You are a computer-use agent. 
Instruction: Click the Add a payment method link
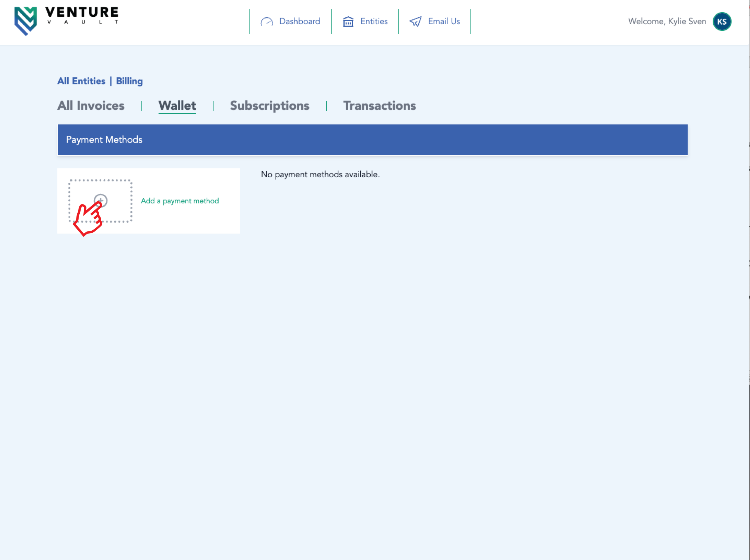click(180, 201)
